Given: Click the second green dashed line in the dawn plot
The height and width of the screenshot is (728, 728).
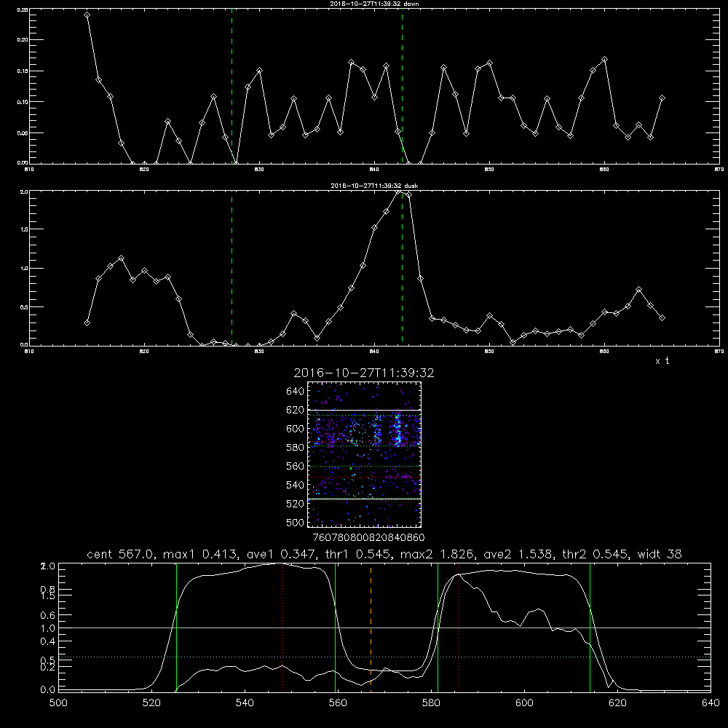Looking at the screenshot, I should click(402, 86).
